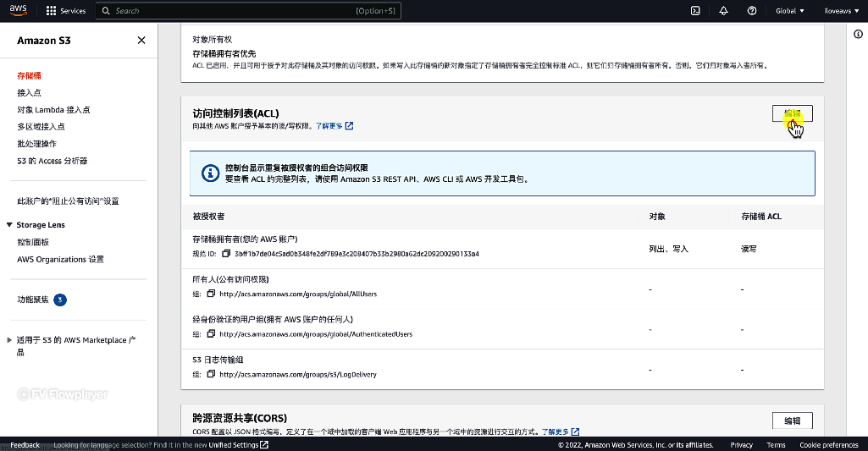Select the 存储桶拥有者优先 ownership text
The image size is (868, 451).
tap(224, 53)
